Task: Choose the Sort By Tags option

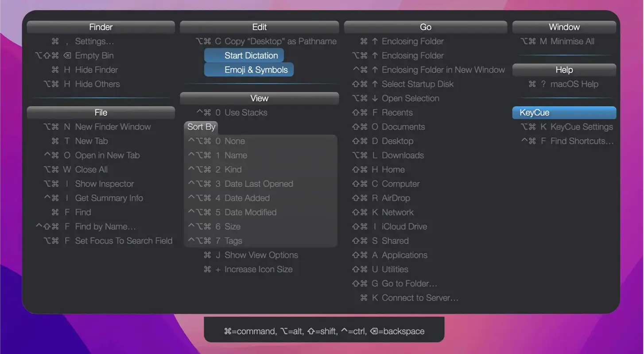Action: [233, 241]
